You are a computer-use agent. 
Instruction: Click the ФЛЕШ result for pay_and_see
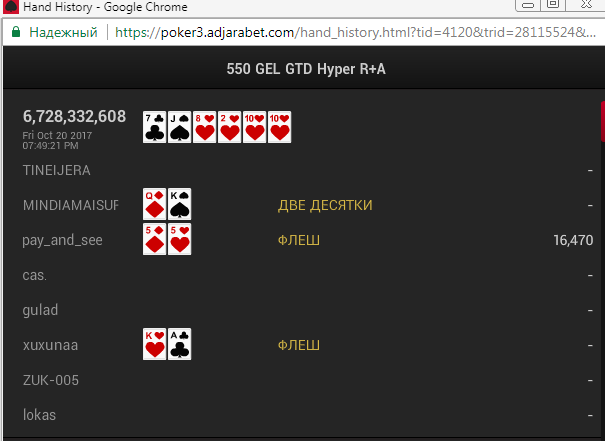click(299, 240)
